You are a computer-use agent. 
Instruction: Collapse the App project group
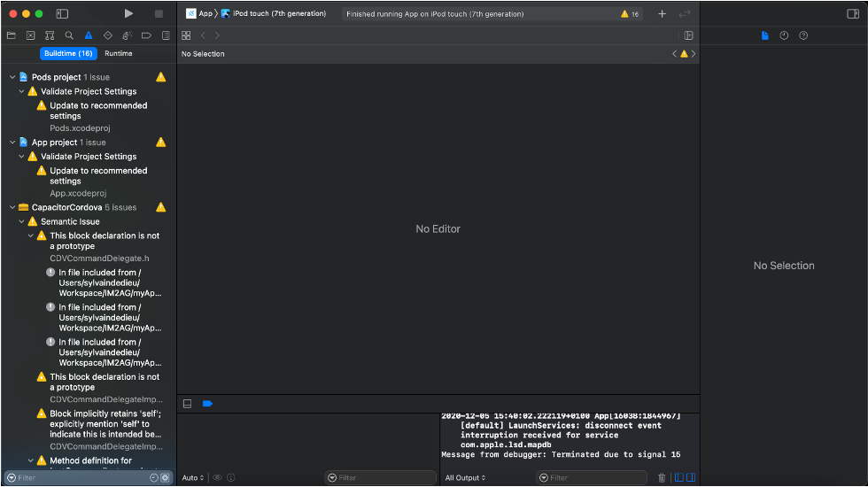click(x=12, y=143)
